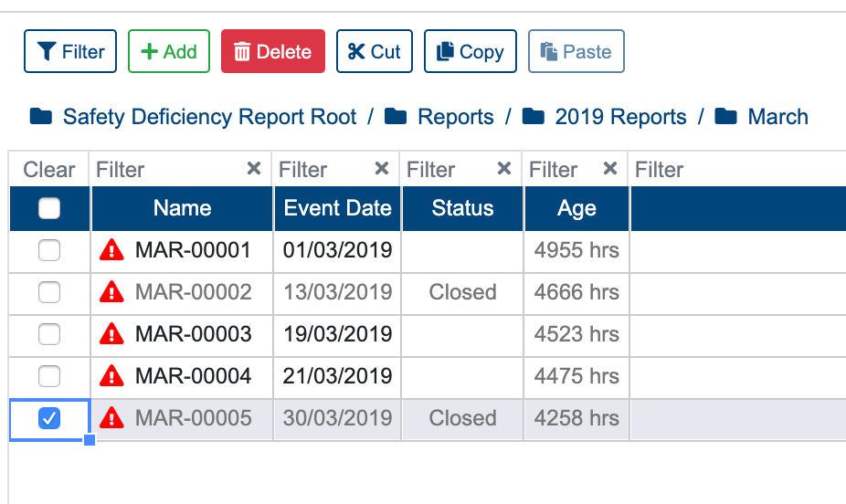Toggle the select-all header checkbox
The height and width of the screenshot is (504, 846).
click(x=49, y=208)
